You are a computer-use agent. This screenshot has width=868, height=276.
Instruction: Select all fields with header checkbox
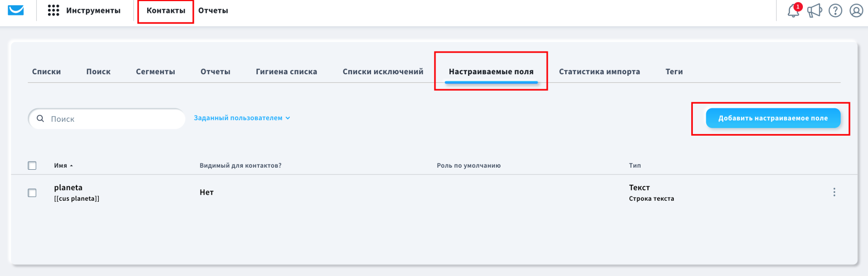pos(32,166)
